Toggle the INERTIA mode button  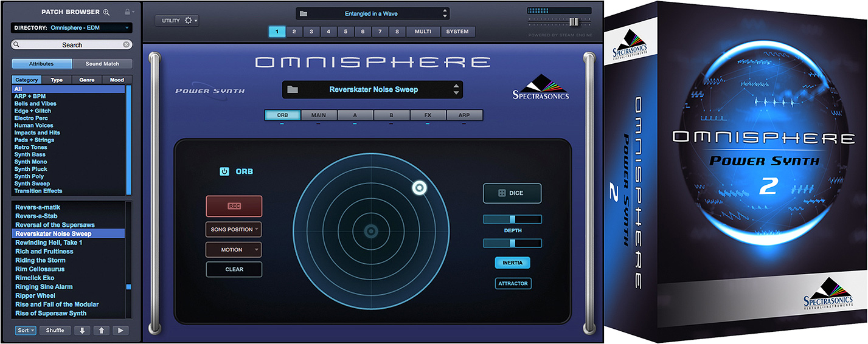coord(513,263)
